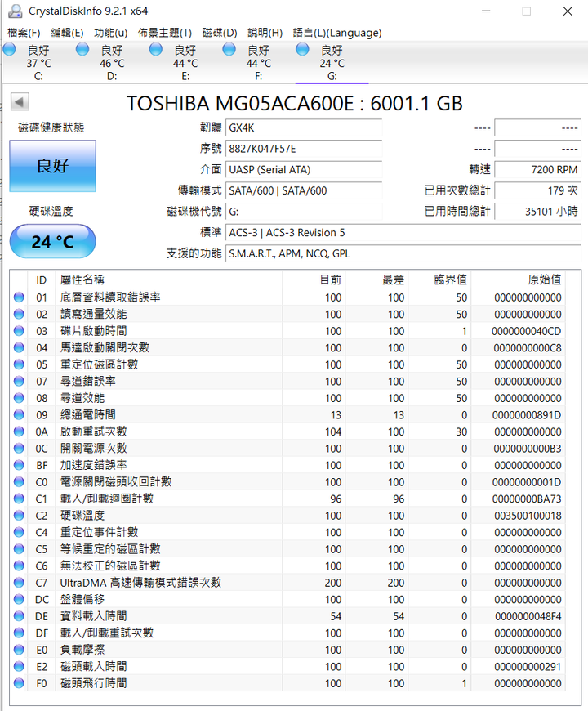
Task: Click status circle icon for drive G:
Action: (x=303, y=49)
